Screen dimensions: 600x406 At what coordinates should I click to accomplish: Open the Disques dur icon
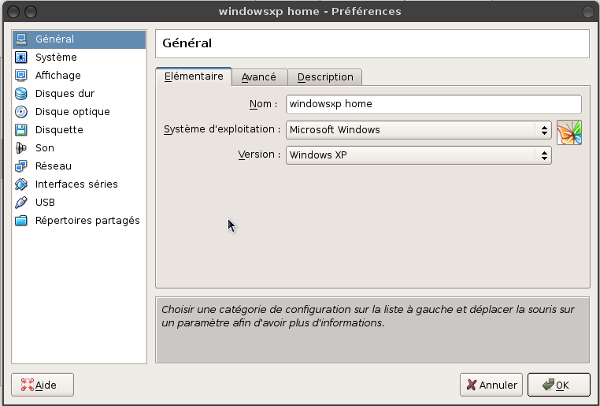coord(21,94)
